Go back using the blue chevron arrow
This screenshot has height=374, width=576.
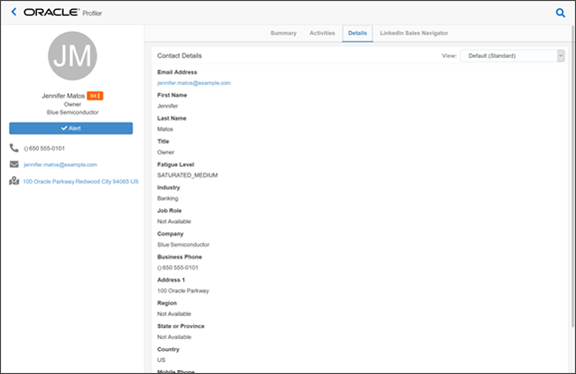pos(14,12)
